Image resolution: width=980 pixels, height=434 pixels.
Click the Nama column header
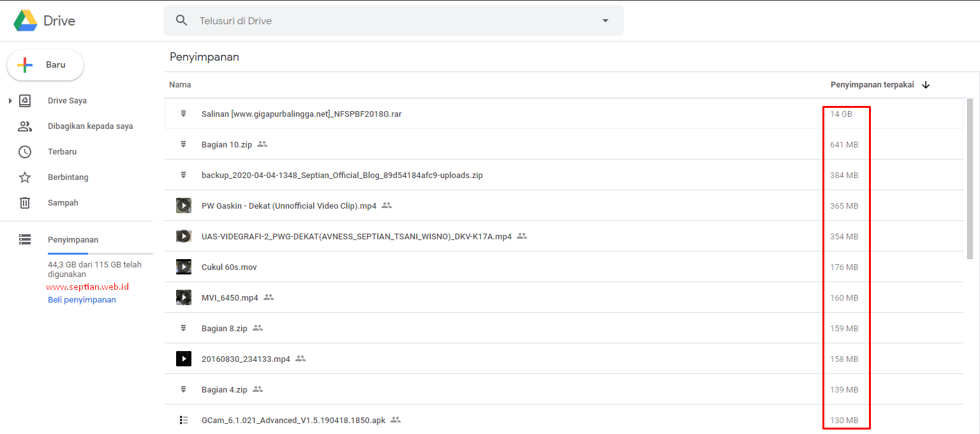pos(180,84)
